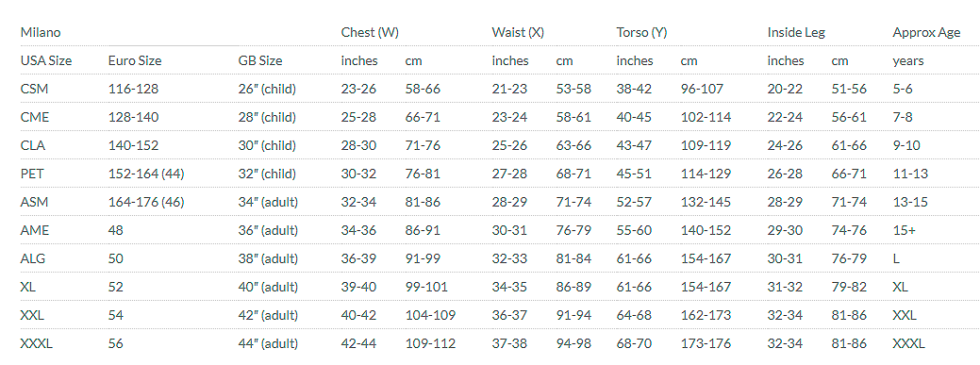This screenshot has height=365, width=980.
Task: Select the PET size row label
Action: coord(32,174)
